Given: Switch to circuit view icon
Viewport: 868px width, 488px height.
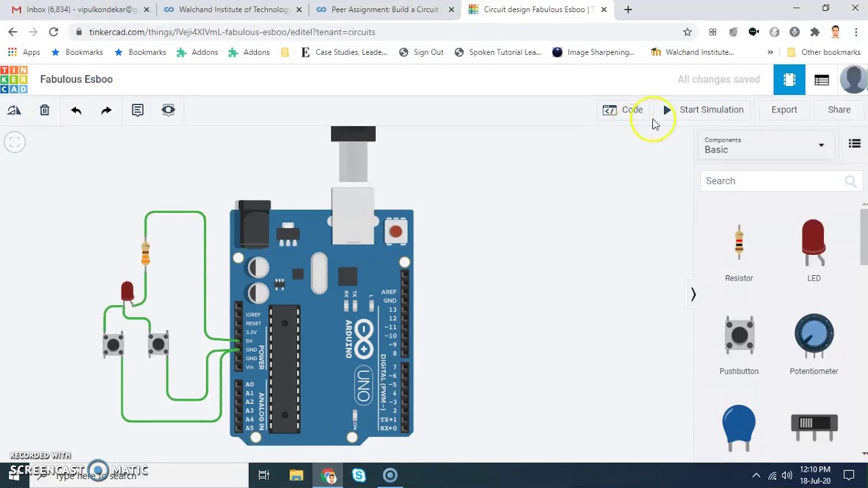Looking at the screenshot, I should click(x=789, y=79).
